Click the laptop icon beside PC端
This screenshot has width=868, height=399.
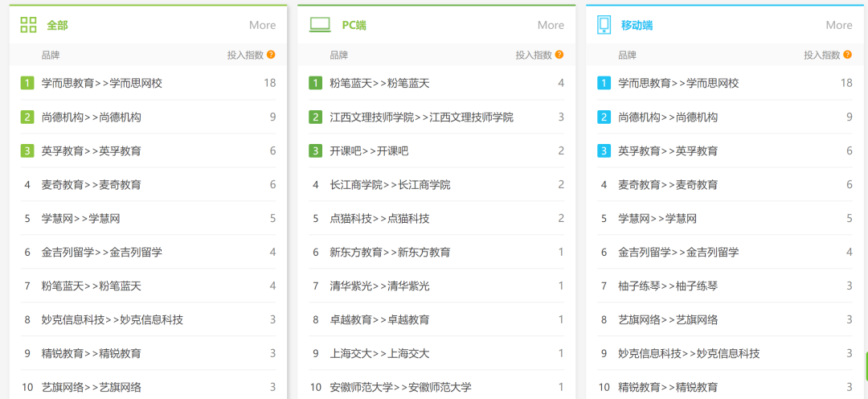[320, 25]
